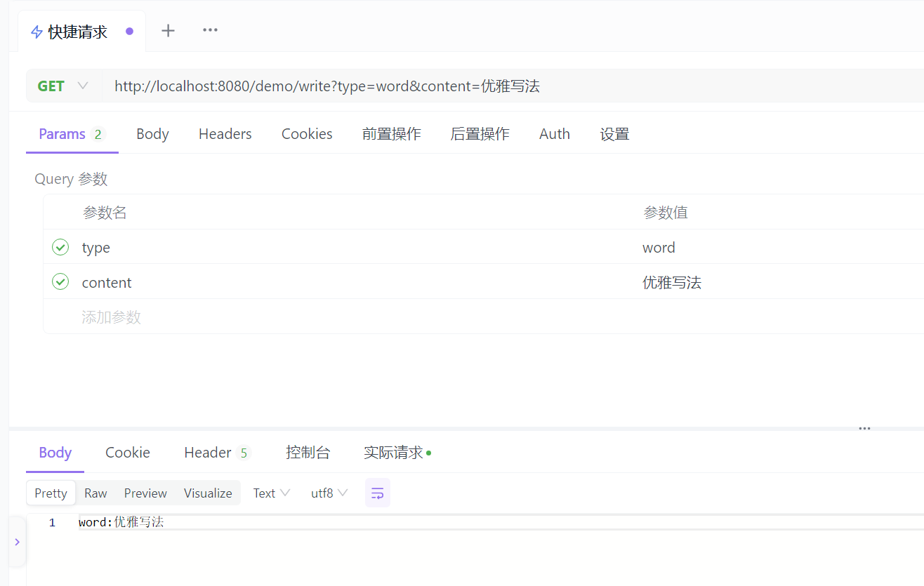Open the 设置 tab
Screen dimensions: 924x586
click(614, 134)
